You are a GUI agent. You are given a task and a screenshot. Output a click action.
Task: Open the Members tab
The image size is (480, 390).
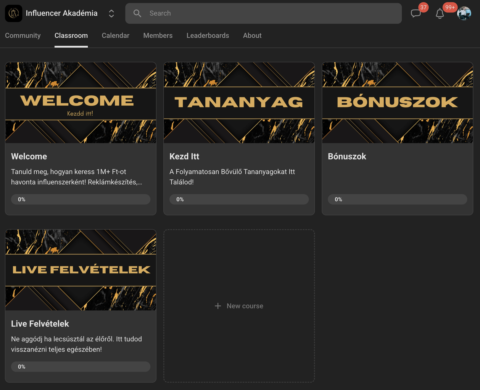point(158,35)
